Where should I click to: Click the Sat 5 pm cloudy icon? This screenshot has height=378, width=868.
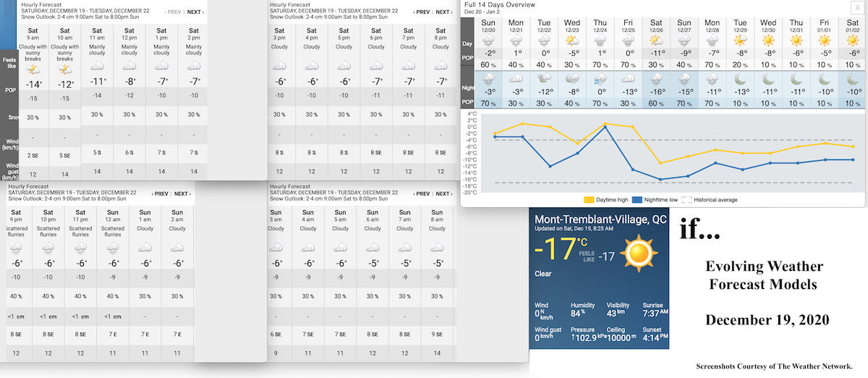[x=344, y=67]
